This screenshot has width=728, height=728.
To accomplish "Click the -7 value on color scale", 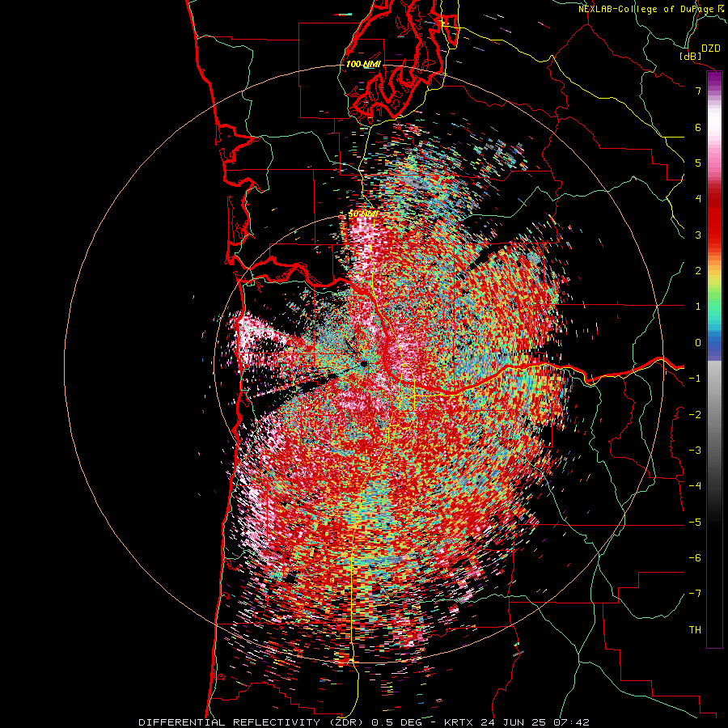I will (695, 594).
